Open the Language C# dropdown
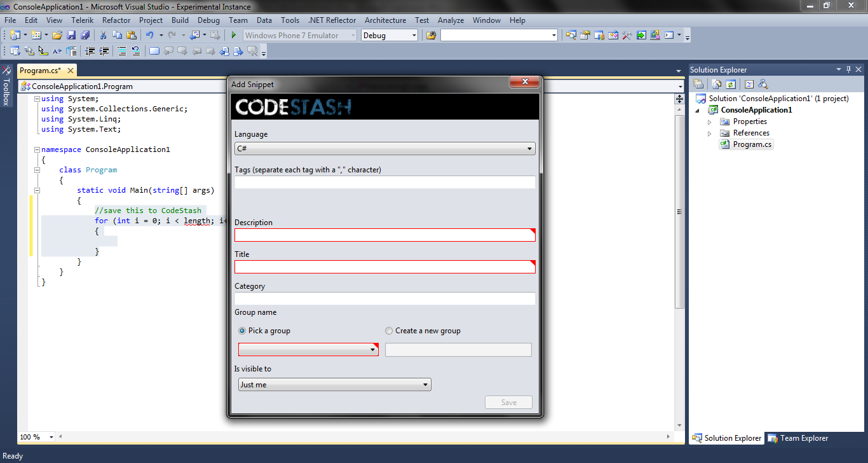868x463 pixels. pyautogui.click(x=385, y=149)
